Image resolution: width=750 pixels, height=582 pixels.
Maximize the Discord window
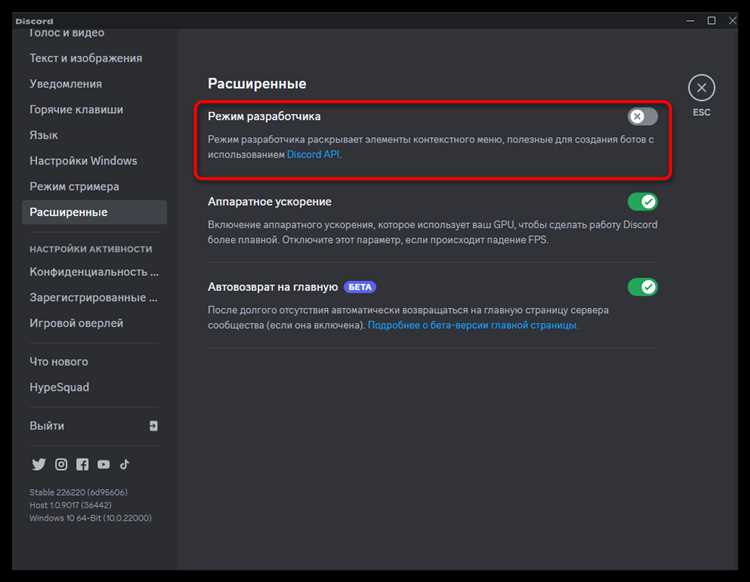(x=712, y=21)
